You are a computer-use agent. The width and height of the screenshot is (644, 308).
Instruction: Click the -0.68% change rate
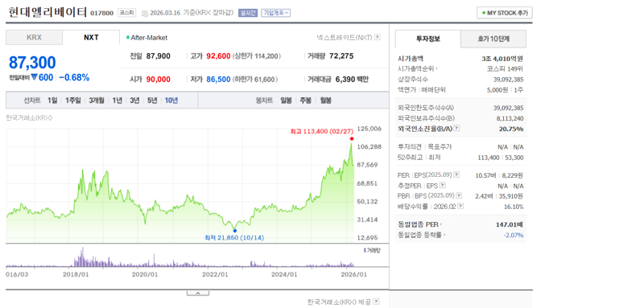click(x=74, y=77)
